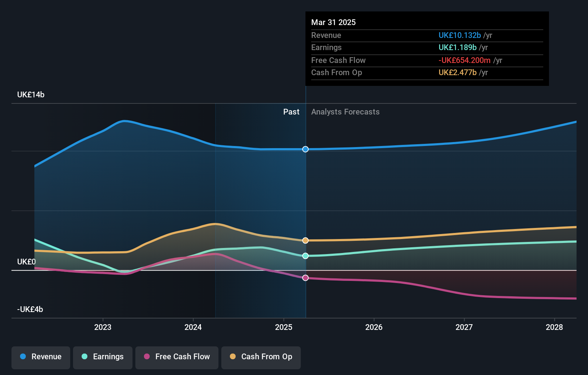This screenshot has height=375, width=588.
Task: Click the UK£2.477b Cash From Op value
Action: coord(457,73)
